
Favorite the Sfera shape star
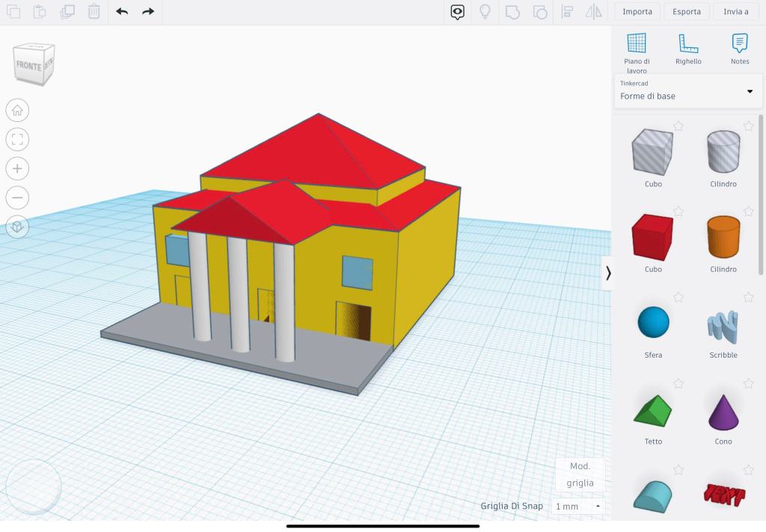click(x=678, y=297)
